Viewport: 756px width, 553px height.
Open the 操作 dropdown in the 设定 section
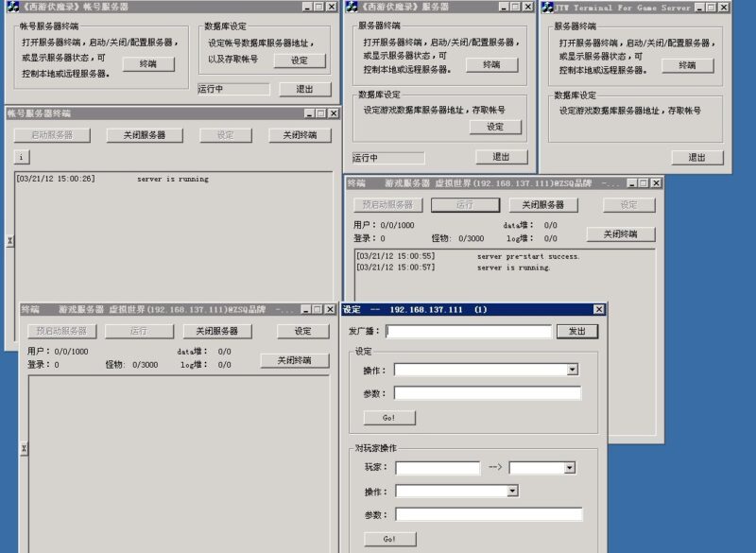pyautogui.click(x=572, y=370)
